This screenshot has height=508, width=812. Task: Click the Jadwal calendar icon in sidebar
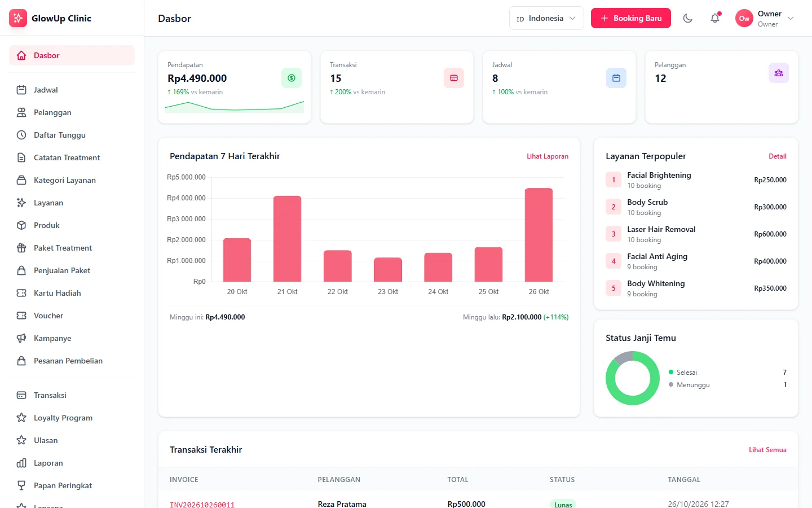[21, 90]
